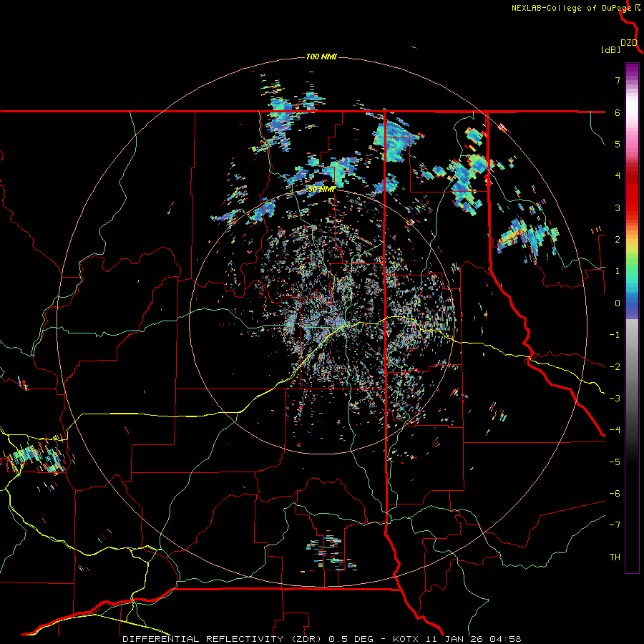This screenshot has height=644, width=644.
Task: Select the -6 value on dB scale
Action: (615, 494)
